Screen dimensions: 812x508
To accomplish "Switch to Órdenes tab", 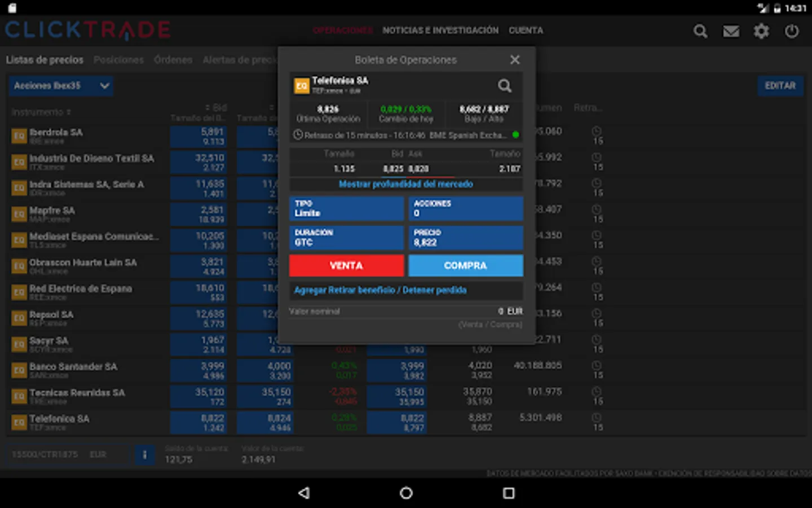I will point(173,60).
